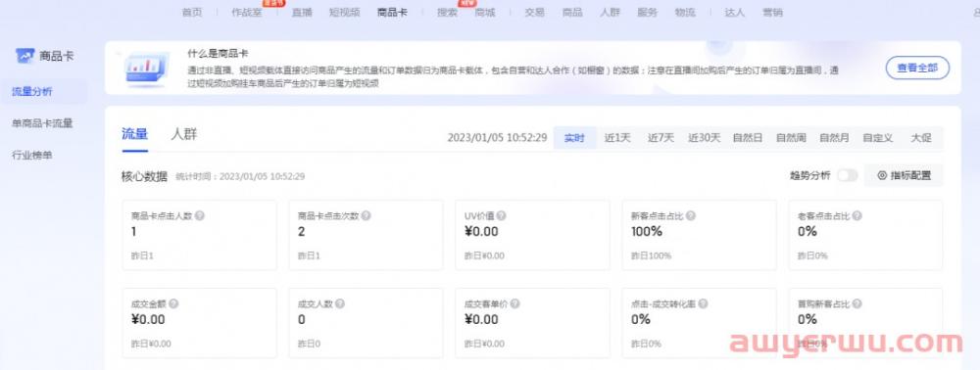Open help icon beside 老客点击占比
This screenshot has width=980, height=370.
click(x=857, y=216)
